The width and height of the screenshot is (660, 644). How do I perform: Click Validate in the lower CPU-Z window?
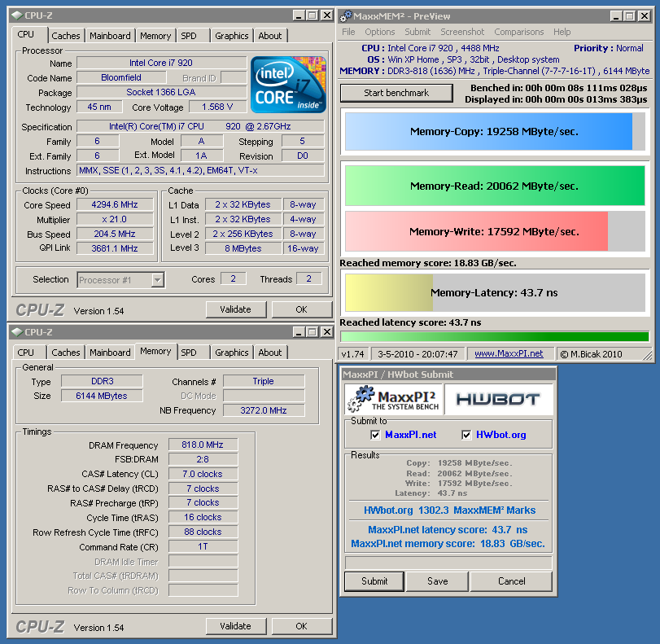[x=236, y=626]
